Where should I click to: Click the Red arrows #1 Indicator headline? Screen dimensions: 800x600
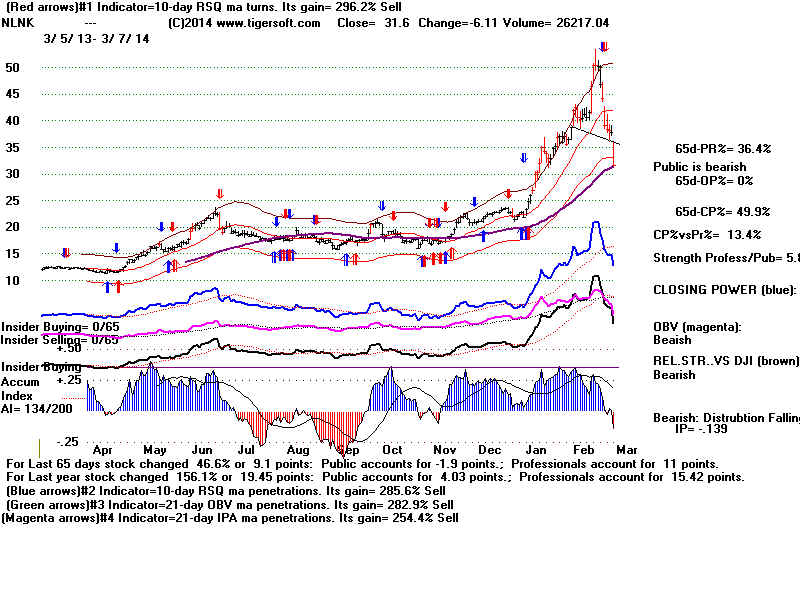pos(203,7)
